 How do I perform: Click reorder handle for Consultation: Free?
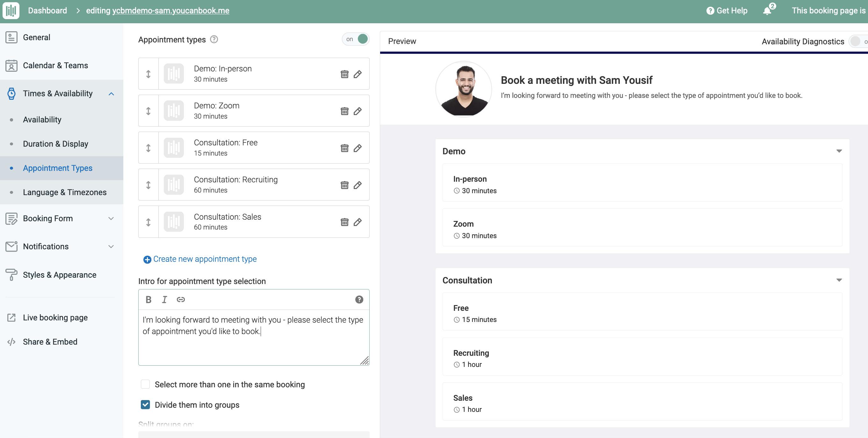(148, 148)
